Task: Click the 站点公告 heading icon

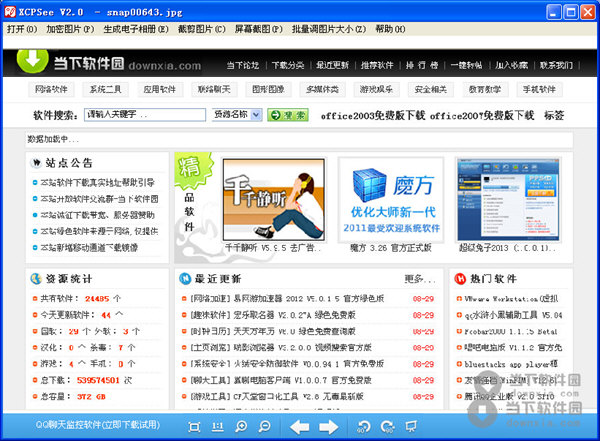Action: pyautogui.click(x=36, y=163)
